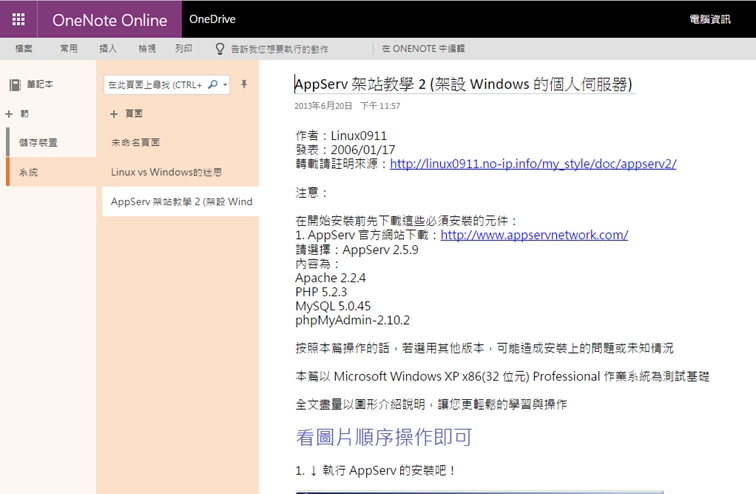
Task: Click the 告訴我您想要執行的動作 search box
Action: (280, 49)
